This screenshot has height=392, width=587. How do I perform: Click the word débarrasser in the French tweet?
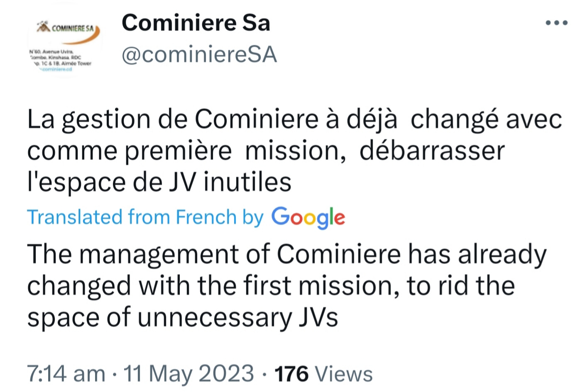click(432, 151)
